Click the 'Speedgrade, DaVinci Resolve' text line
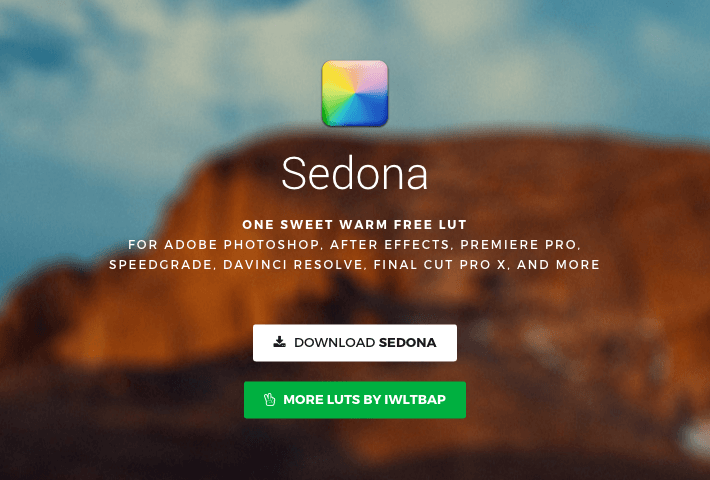 (355, 264)
